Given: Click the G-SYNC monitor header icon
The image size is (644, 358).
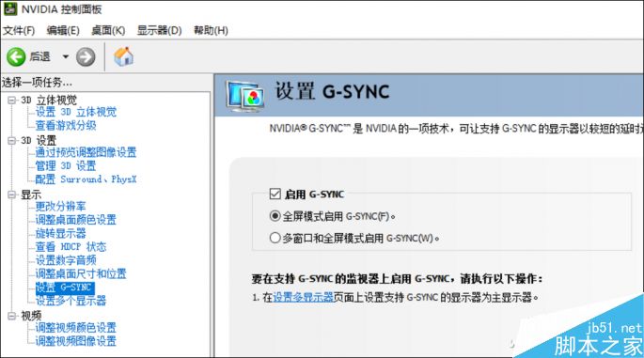Looking at the screenshot, I should [x=245, y=97].
